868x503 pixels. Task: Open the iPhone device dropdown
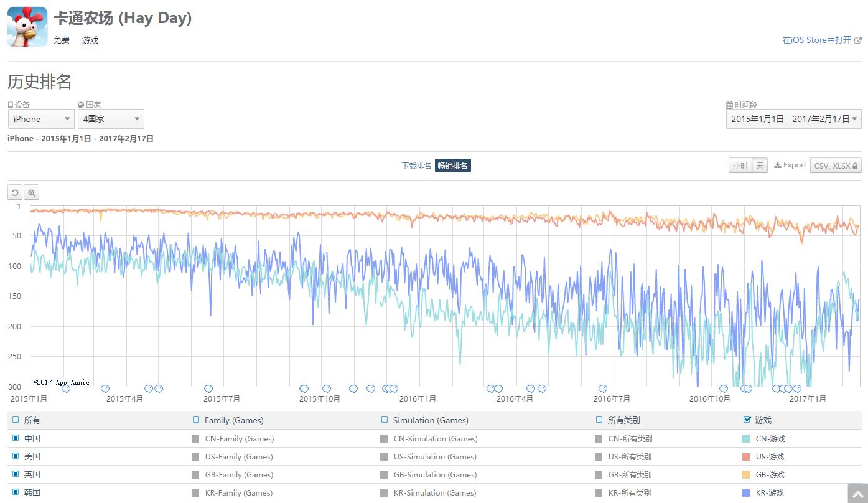pos(41,119)
